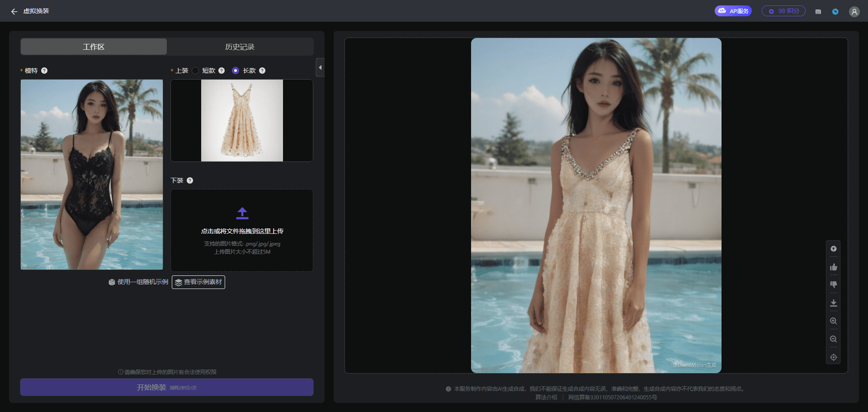Click the info icon before the AI disclaimer
Screen dimensions: 868x412
448,389
